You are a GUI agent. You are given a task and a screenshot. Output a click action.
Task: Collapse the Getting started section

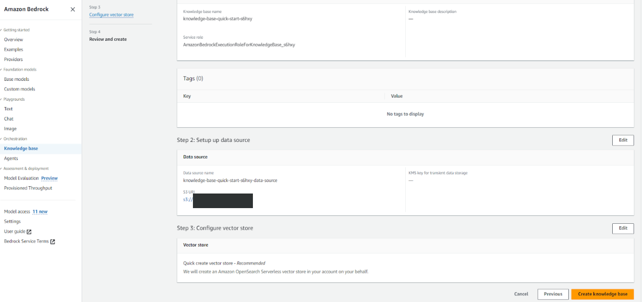(2, 30)
